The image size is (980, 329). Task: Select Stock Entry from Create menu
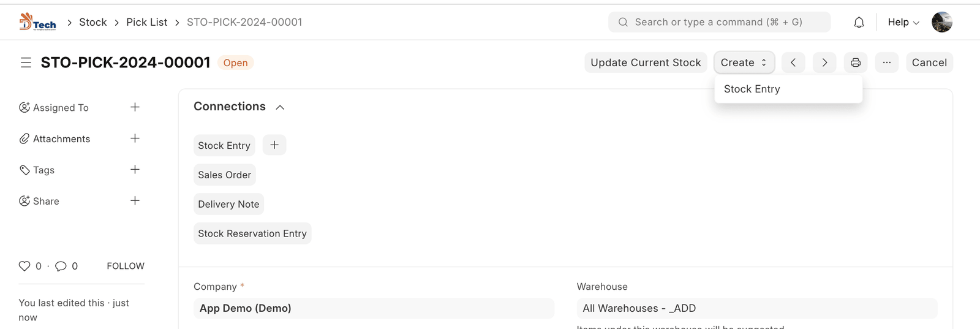(x=752, y=89)
